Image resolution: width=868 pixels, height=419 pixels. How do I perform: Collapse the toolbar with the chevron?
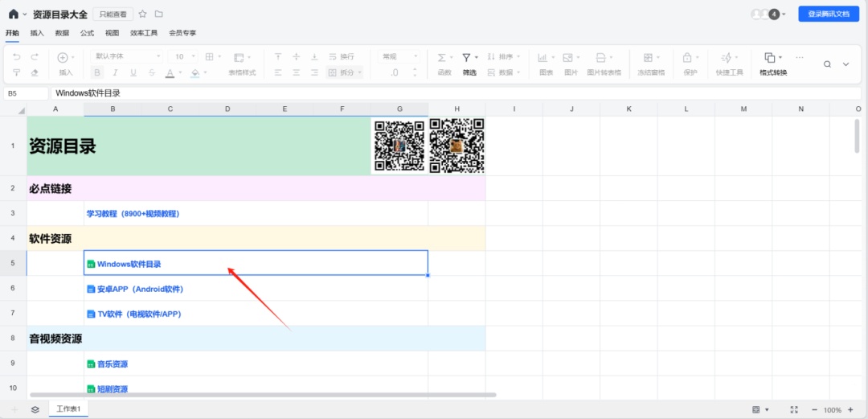(845, 64)
